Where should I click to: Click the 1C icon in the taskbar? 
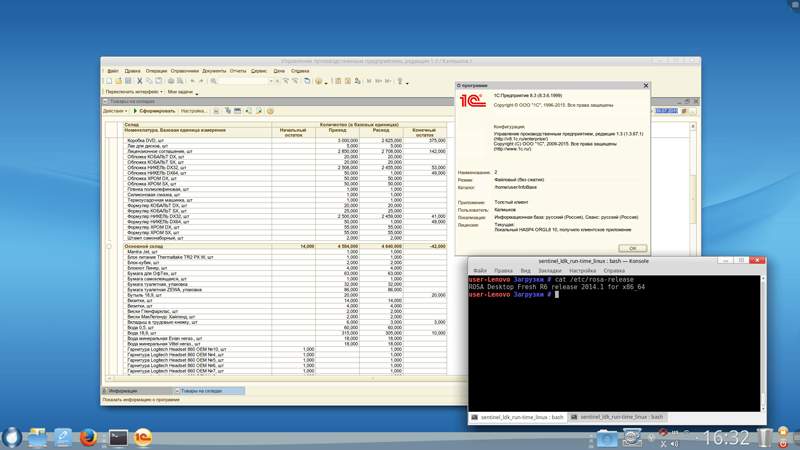143,437
